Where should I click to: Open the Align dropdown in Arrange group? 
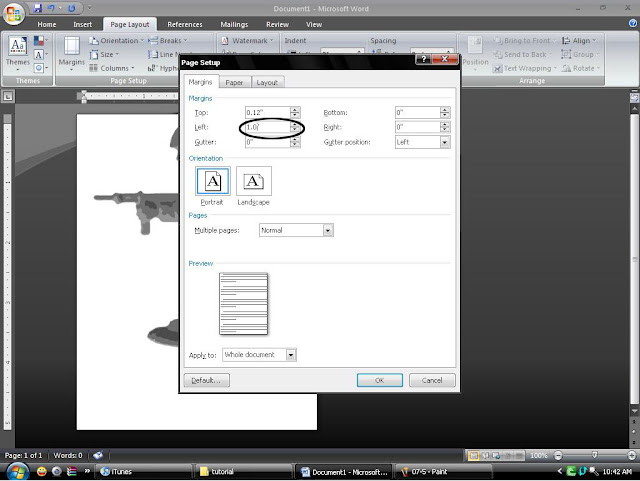coord(579,40)
